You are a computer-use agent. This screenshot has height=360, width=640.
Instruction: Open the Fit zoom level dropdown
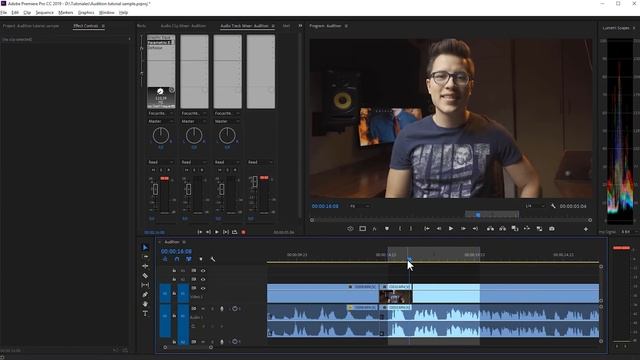(x=360, y=206)
